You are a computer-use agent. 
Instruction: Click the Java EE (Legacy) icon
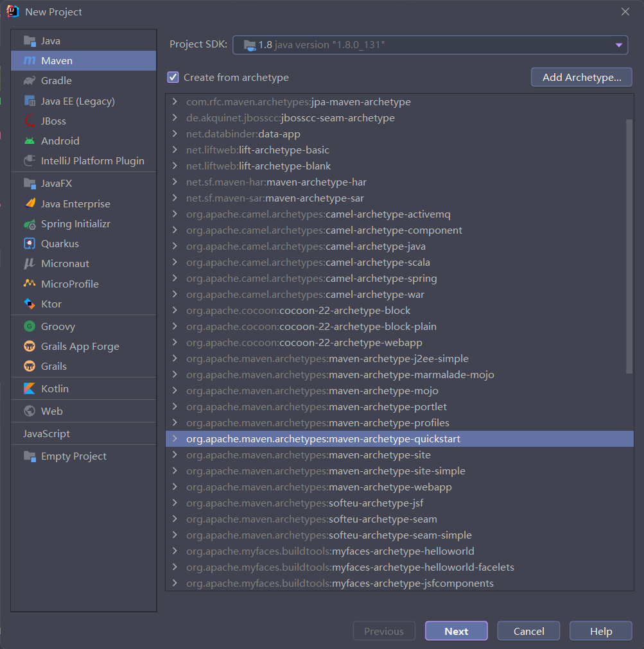pyautogui.click(x=30, y=101)
